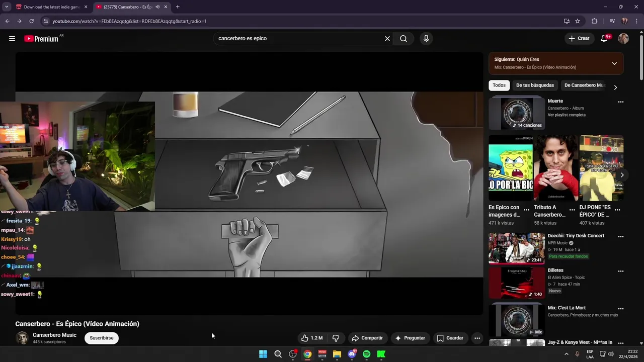Subscribe to Canserbero Music with Suscribirse

pos(102,338)
